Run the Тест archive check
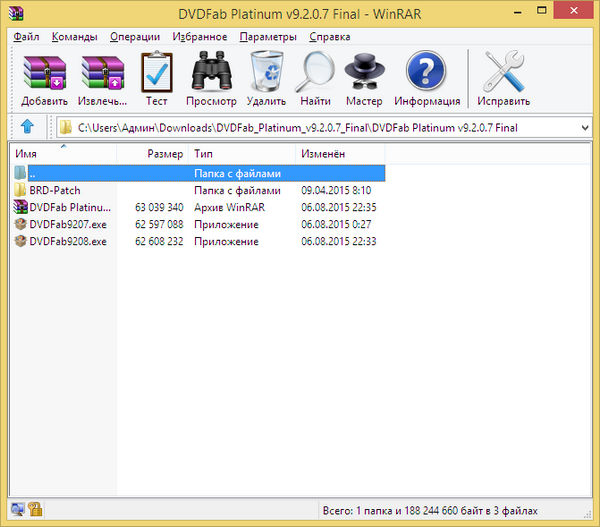 pyautogui.click(x=157, y=79)
